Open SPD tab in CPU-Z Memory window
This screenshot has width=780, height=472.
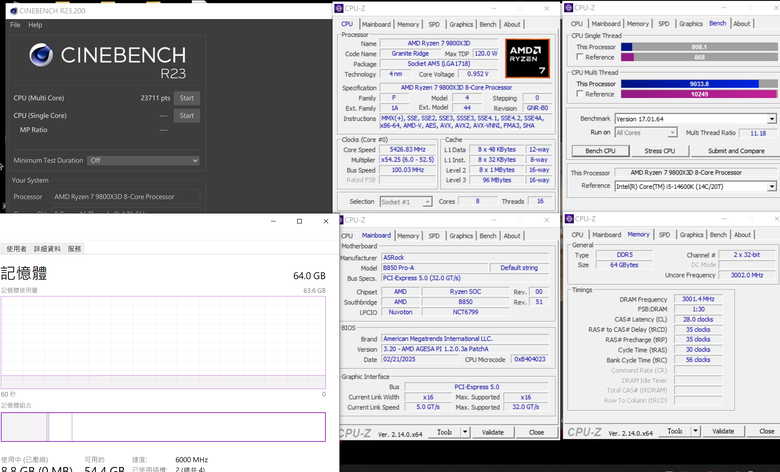pos(664,235)
